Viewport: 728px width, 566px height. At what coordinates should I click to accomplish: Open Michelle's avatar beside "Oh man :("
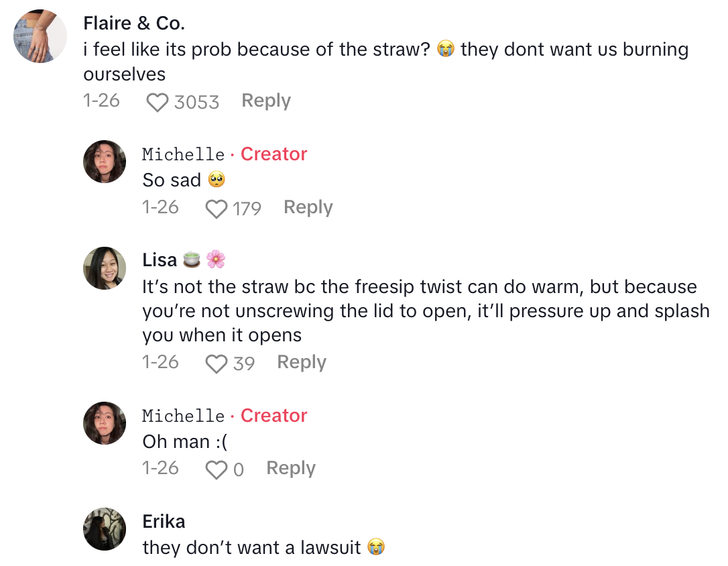click(105, 423)
